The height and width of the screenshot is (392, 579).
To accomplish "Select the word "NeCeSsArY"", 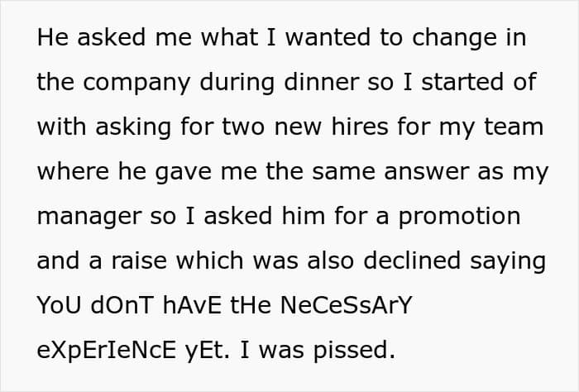I will pos(346,305).
